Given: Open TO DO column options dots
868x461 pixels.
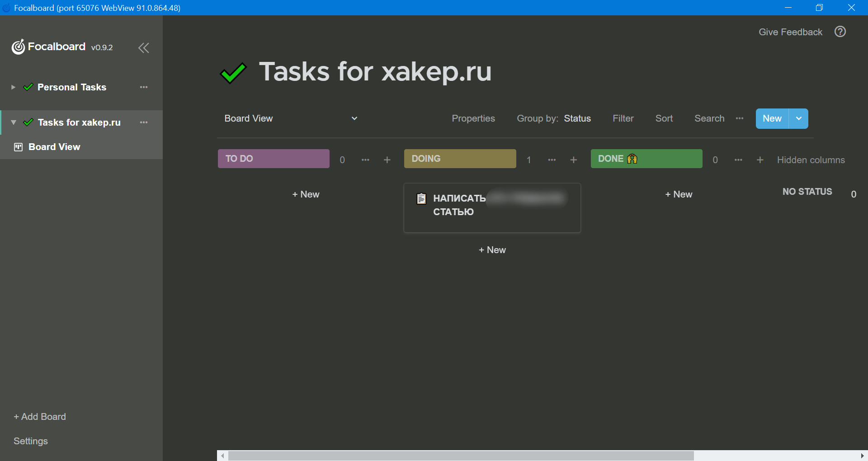Looking at the screenshot, I should (365, 160).
